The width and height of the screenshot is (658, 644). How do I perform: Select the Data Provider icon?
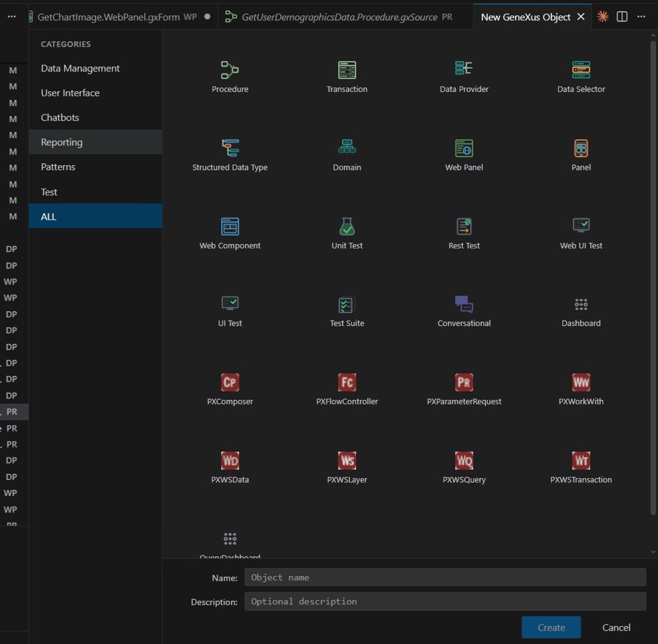pyautogui.click(x=464, y=69)
